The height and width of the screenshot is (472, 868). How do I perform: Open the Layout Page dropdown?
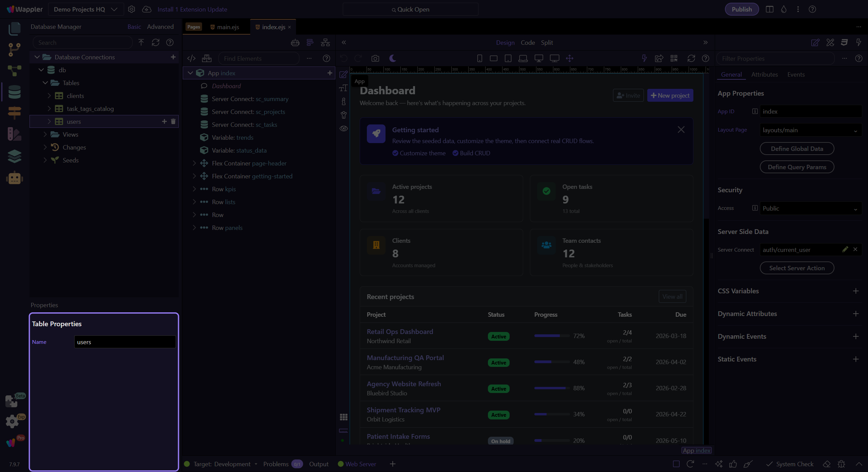[x=811, y=130]
